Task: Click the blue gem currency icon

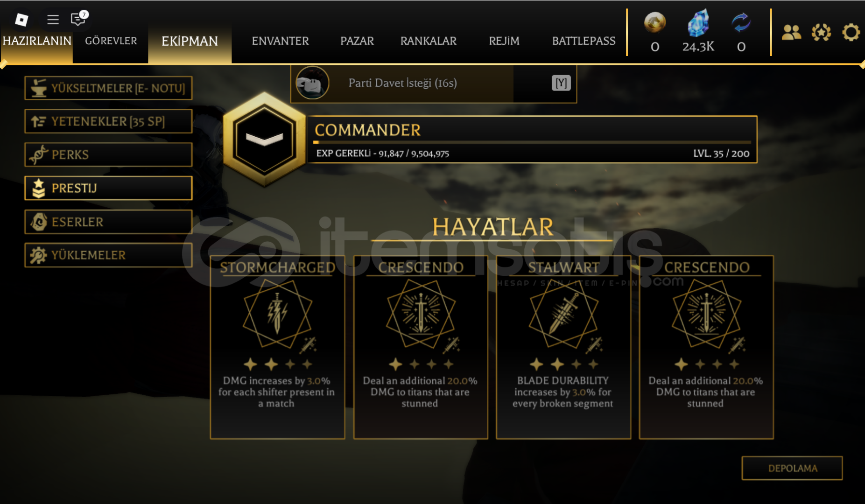Action: point(698,23)
